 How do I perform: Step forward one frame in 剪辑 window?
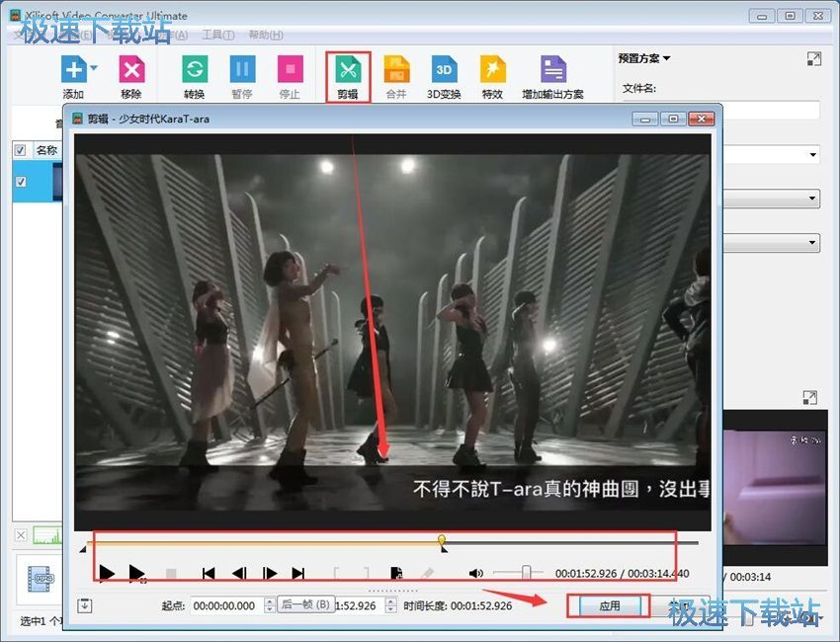click(x=270, y=574)
